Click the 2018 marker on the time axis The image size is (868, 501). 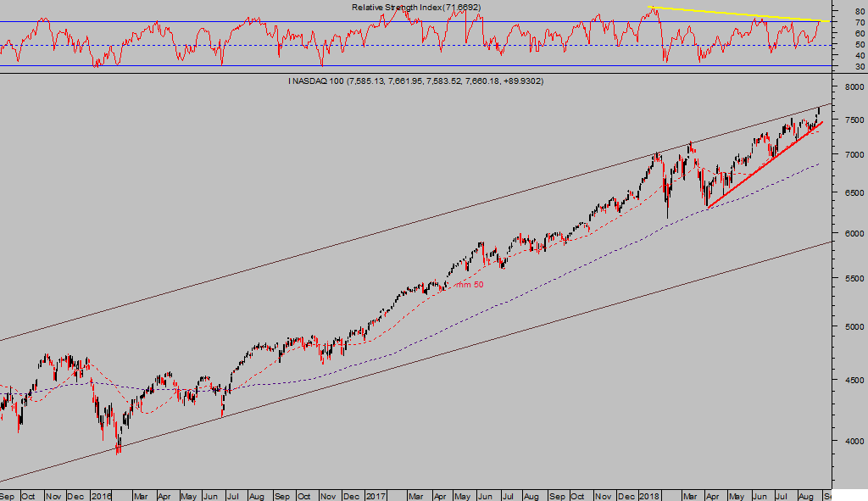[x=650, y=494]
